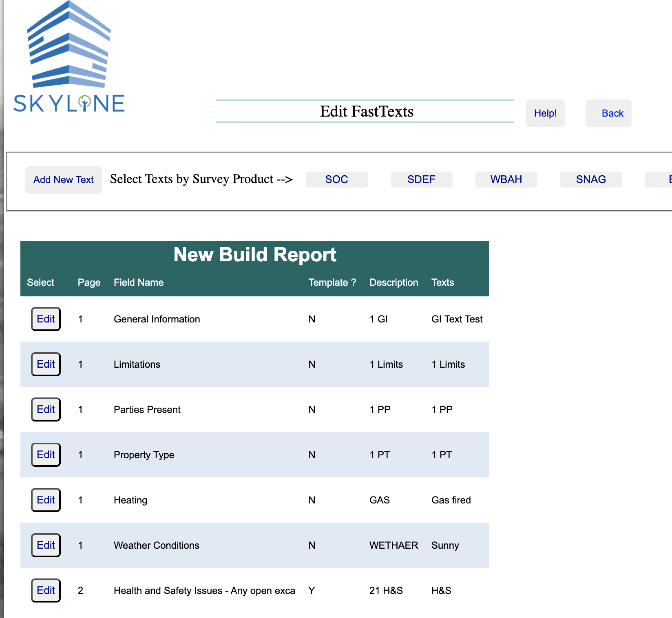Click the Back button

click(x=608, y=113)
